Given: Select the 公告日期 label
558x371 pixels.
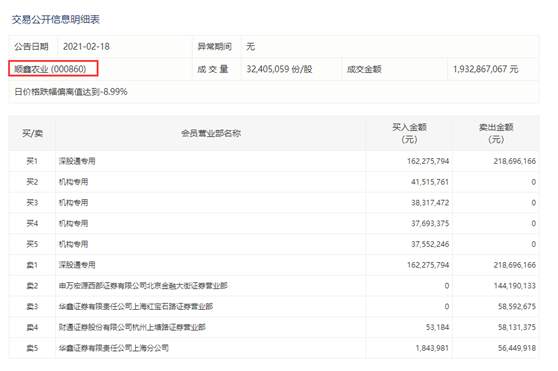Looking at the screenshot, I should point(31,47).
